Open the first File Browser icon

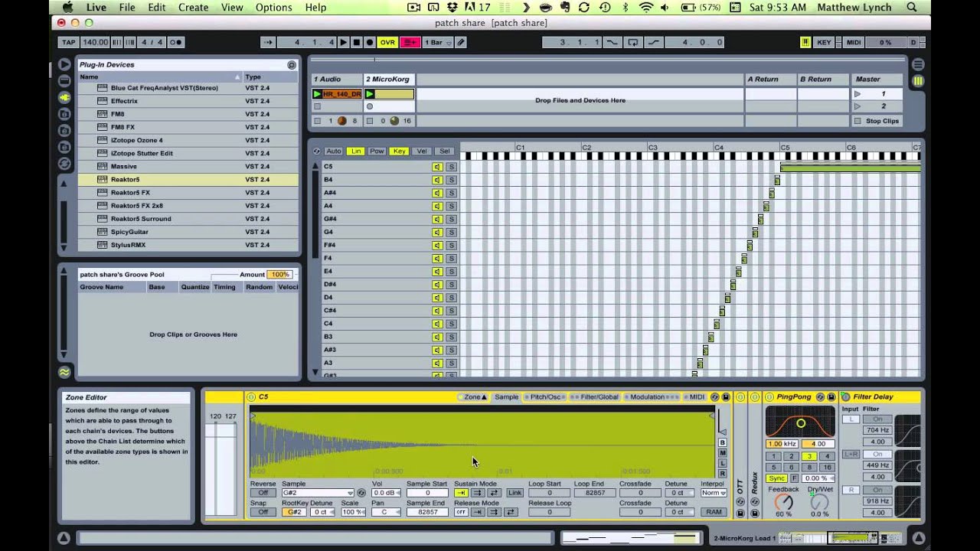pyautogui.click(x=64, y=114)
